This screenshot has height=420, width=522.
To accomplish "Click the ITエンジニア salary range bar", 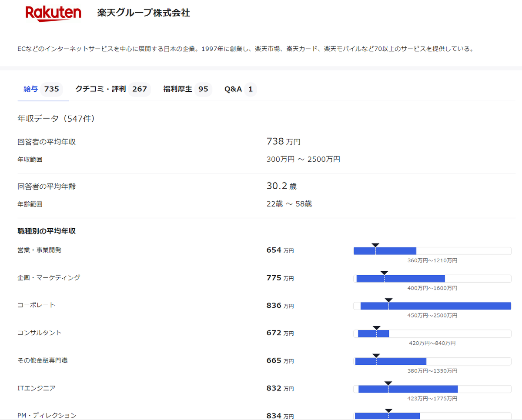I will coord(432,389).
